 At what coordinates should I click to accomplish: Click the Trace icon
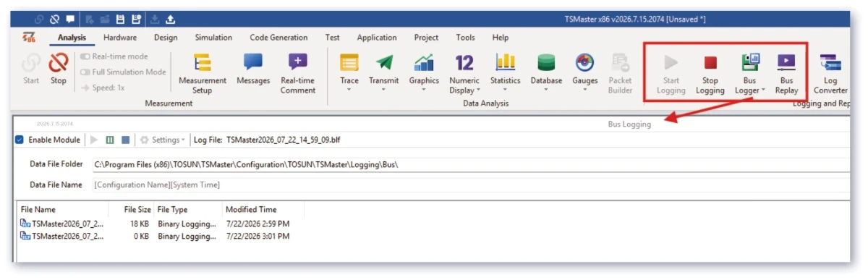coord(349,63)
